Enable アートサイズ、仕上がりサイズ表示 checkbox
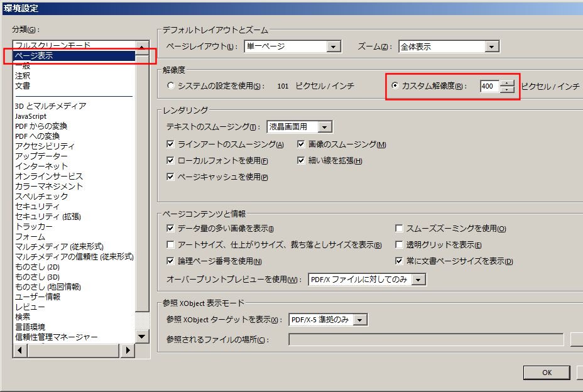583x392 pixels. pyautogui.click(x=170, y=245)
